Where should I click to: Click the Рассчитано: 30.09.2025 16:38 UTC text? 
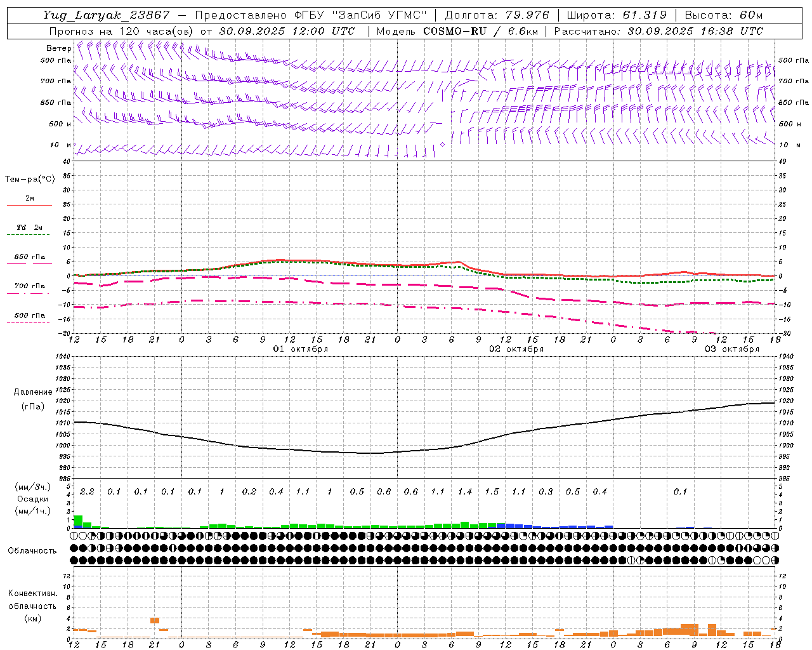pyautogui.click(x=658, y=31)
